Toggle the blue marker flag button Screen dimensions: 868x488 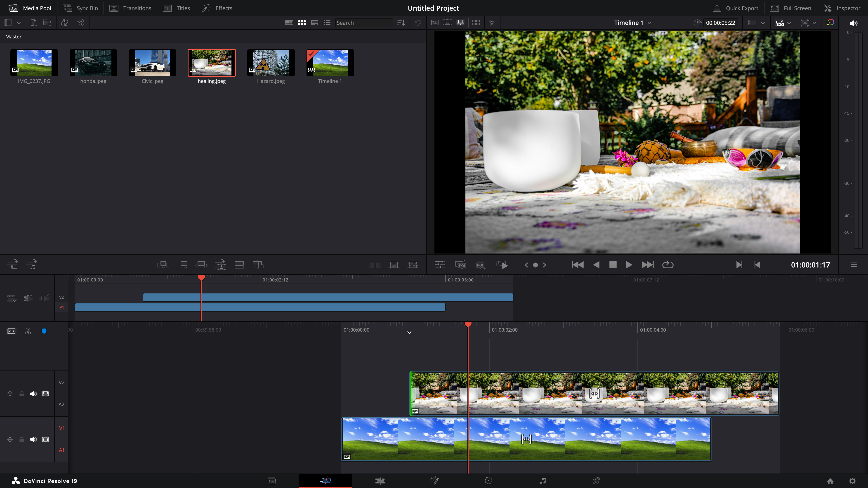tap(44, 331)
